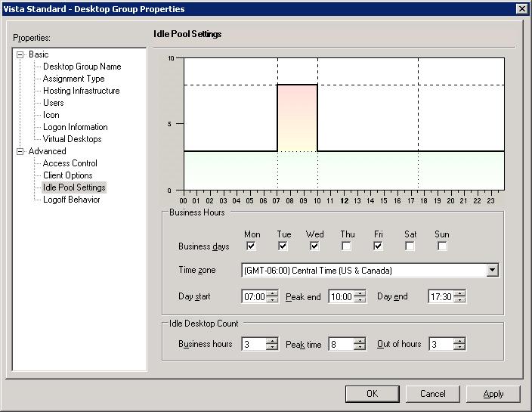Cancel the dialog changes
Screen dimensions: 532x412
(x=432, y=394)
